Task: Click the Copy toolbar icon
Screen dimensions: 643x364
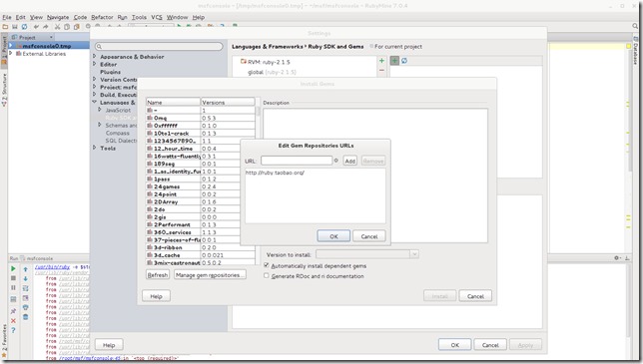Action: pos(67,27)
